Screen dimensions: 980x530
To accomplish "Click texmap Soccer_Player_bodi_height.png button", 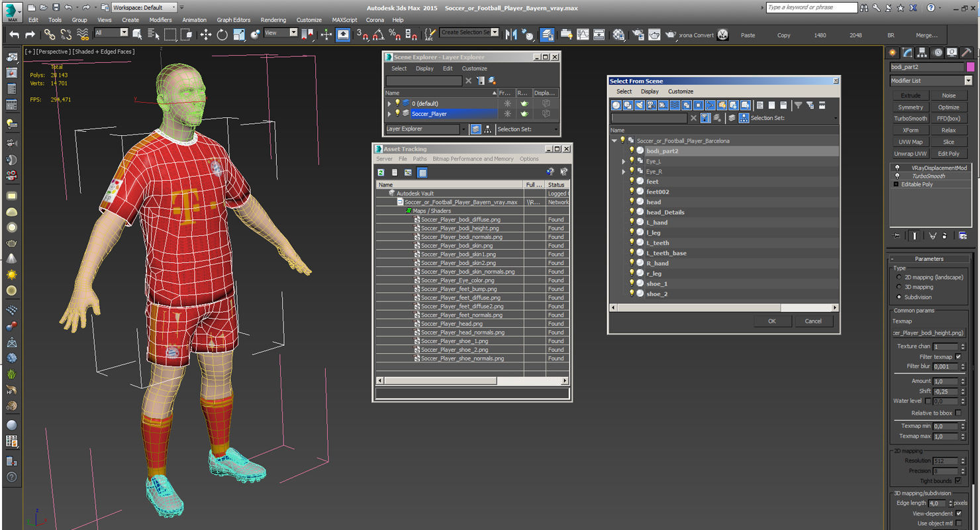I will point(928,333).
